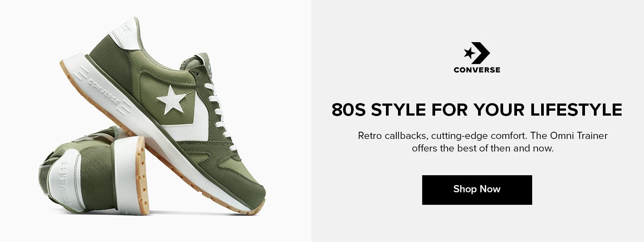Click the tongue label of the sneaker

(207, 64)
